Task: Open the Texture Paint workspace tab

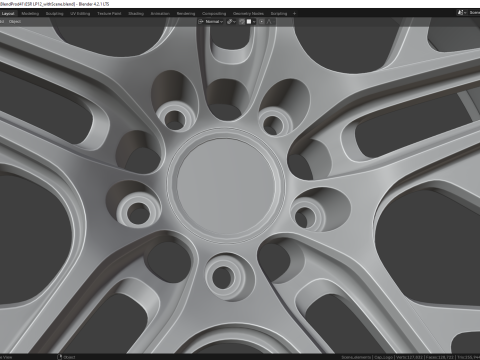Action: tap(109, 14)
